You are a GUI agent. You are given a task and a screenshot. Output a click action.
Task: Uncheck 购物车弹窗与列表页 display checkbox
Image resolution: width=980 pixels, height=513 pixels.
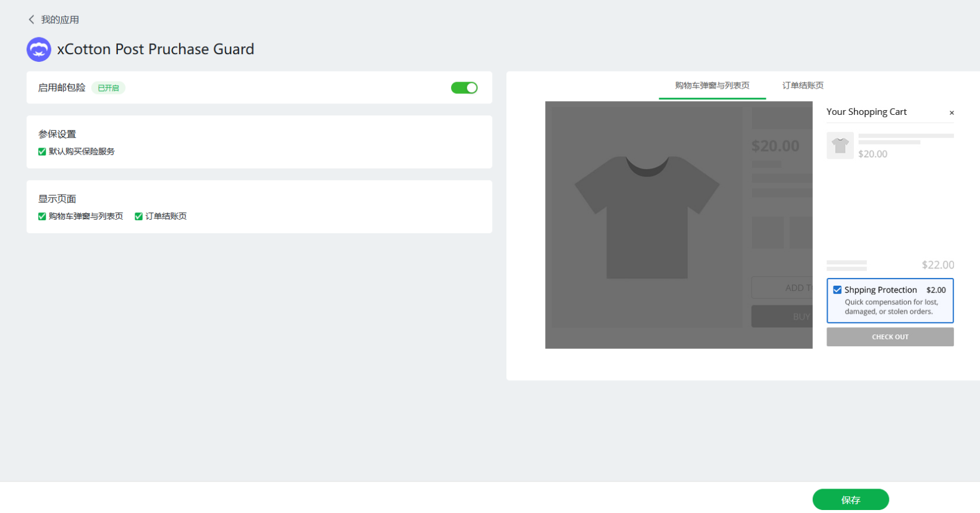coord(42,217)
